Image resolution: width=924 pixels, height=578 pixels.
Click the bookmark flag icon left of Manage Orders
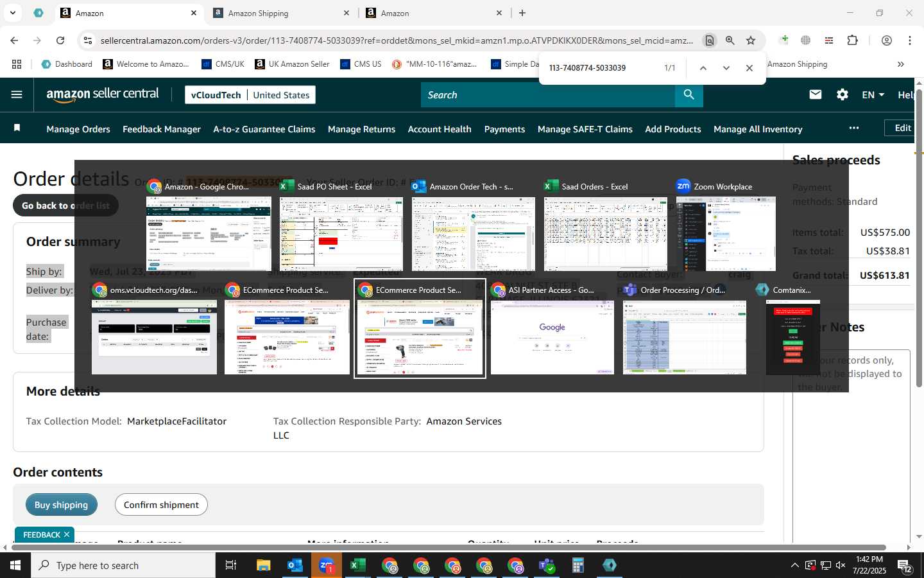pyautogui.click(x=17, y=128)
